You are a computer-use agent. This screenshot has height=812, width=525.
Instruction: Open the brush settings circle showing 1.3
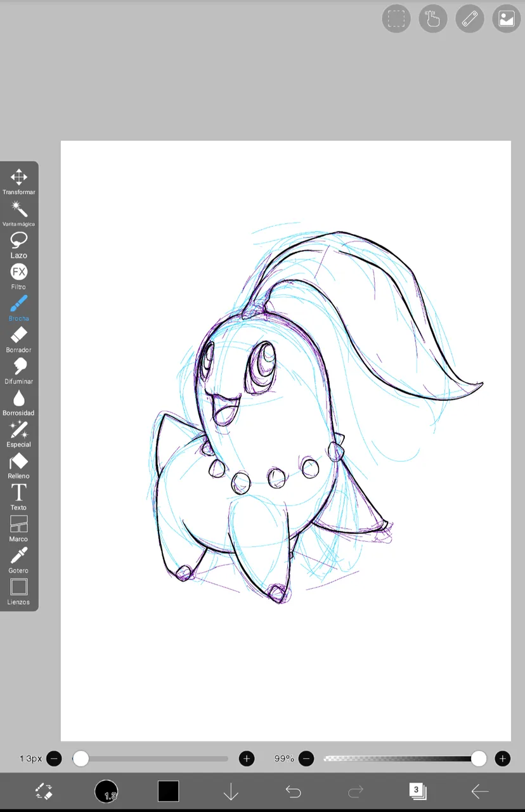(x=106, y=791)
